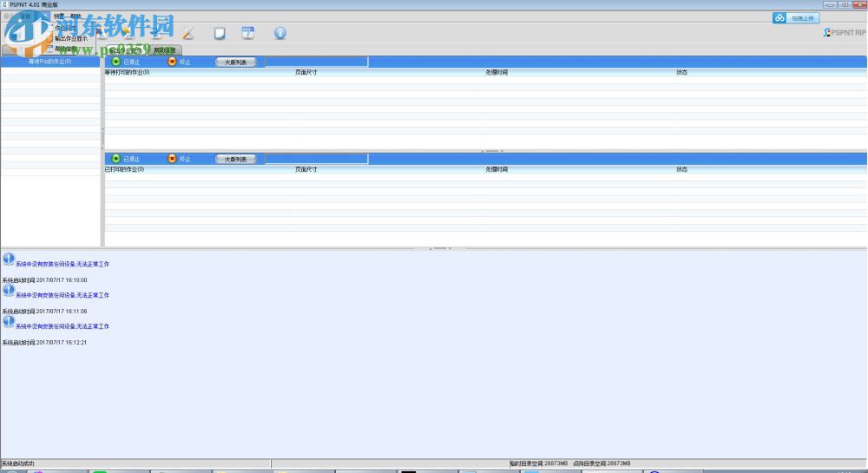Click the 终止 label in printed jobs queue

pyautogui.click(x=185, y=160)
